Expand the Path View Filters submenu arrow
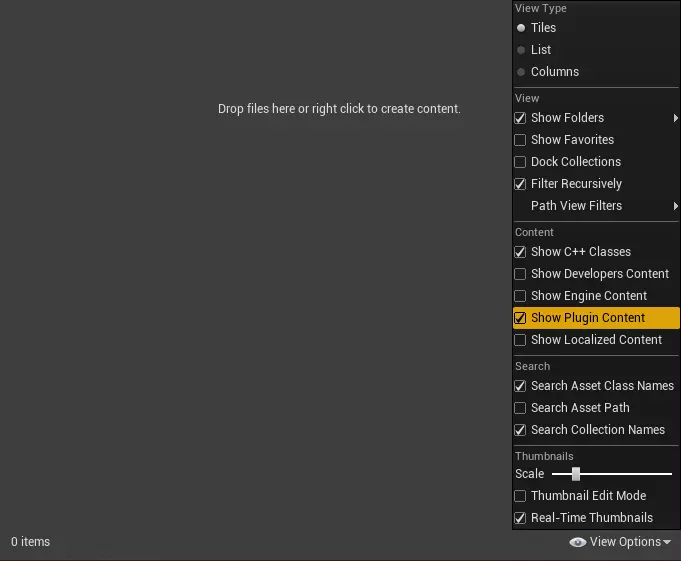681x561 pixels. [676, 206]
